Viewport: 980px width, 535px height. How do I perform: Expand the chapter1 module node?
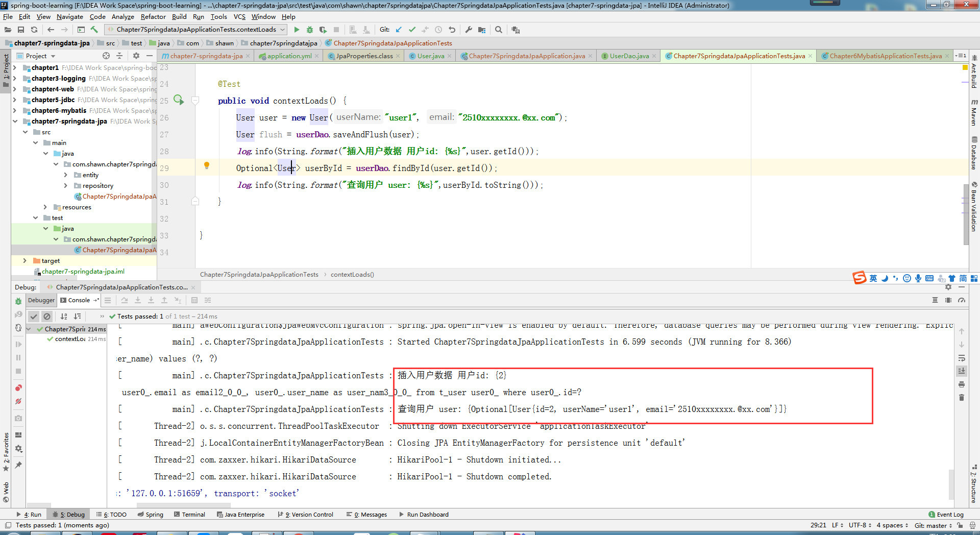pos(15,68)
